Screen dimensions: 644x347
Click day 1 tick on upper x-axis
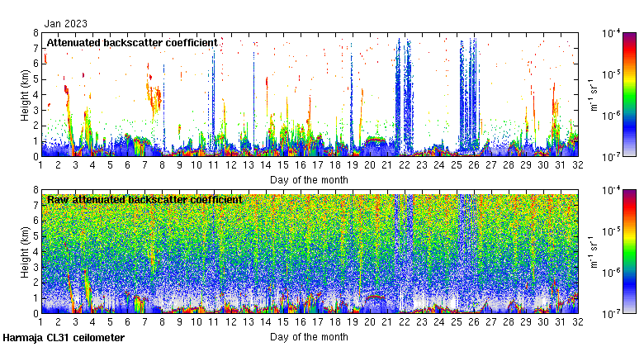coord(40,165)
